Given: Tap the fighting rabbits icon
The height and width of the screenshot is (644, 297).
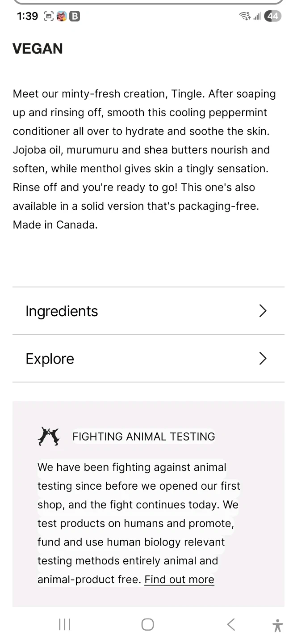Looking at the screenshot, I should coord(49,436).
